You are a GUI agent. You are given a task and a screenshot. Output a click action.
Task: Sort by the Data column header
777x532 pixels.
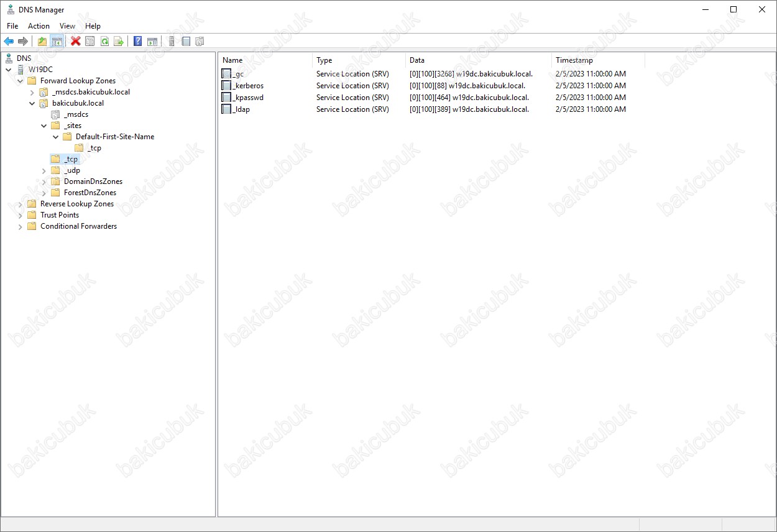tap(479, 60)
